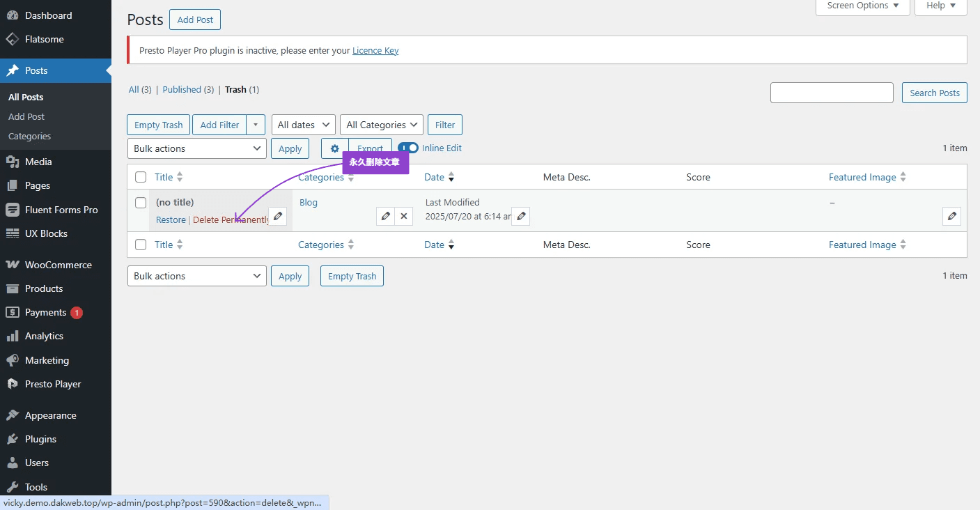This screenshot has height=510, width=980.
Task: Click the Delete Permanently link
Action: point(231,219)
